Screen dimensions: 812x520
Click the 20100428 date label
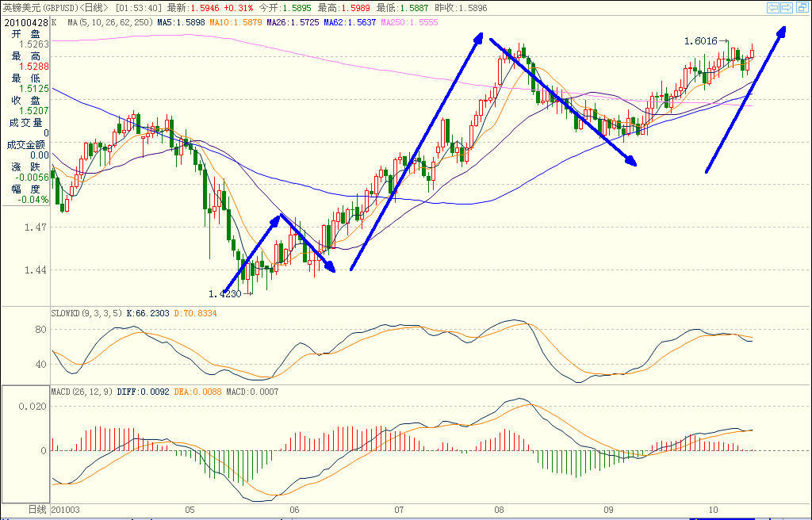26,23
